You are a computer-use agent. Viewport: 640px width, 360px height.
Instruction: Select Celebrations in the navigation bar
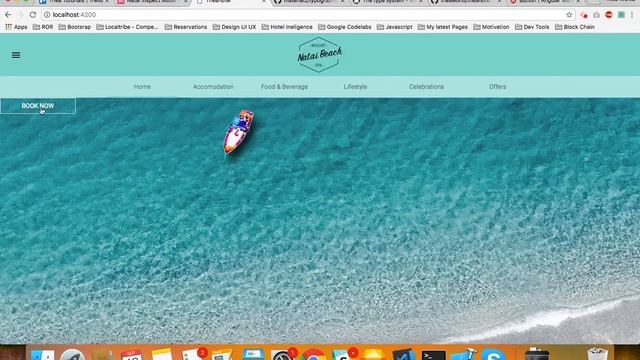[427, 87]
